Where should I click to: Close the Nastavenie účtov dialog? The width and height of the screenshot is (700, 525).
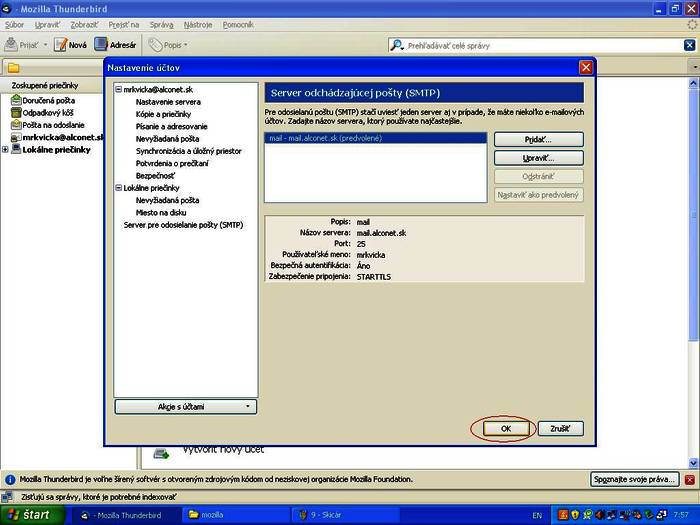click(586, 67)
